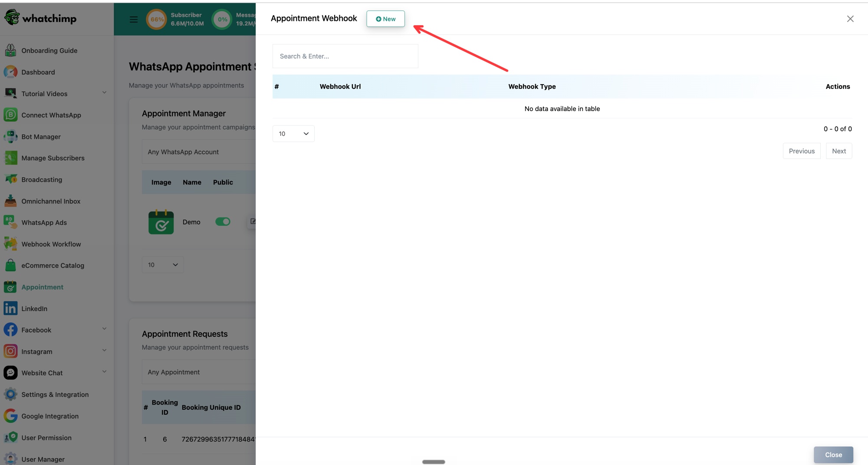Sort by Webhook Type column header

pyautogui.click(x=532, y=86)
